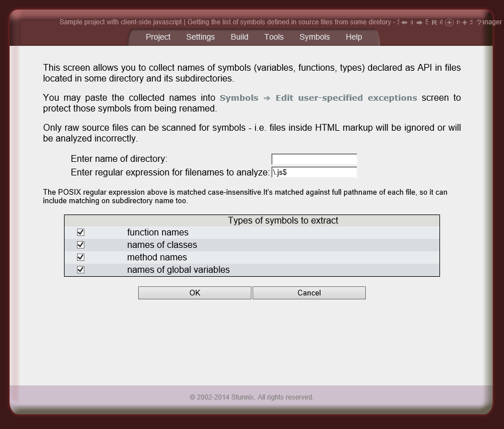The height and width of the screenshot is (429, 504).
Task: Click the forward arrow in the title bar
Action: (420, 23)
